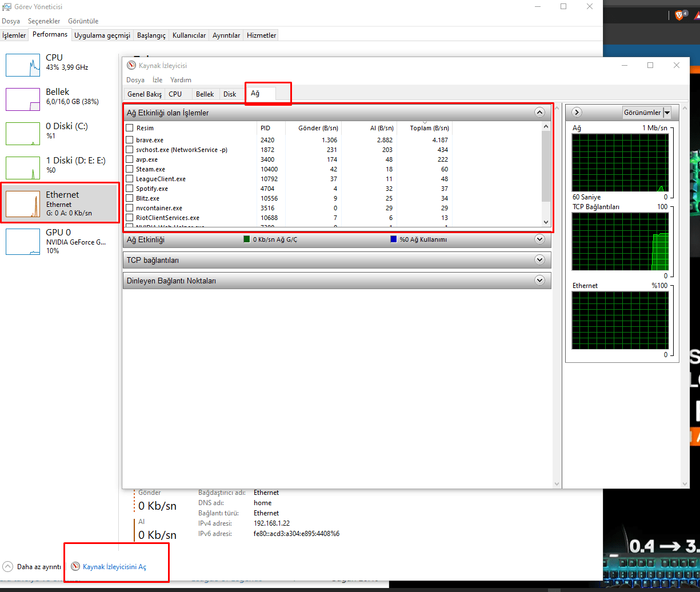Switch to Genel Bakış tab in Kaynak İzleyicisi
700x592 pixels.
[x=145, y=94]
